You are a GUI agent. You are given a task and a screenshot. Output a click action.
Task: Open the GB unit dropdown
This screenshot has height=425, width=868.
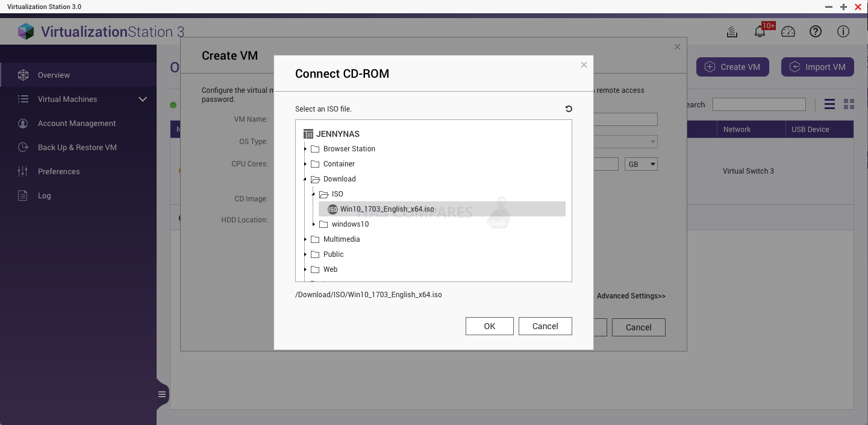point(641,164)
